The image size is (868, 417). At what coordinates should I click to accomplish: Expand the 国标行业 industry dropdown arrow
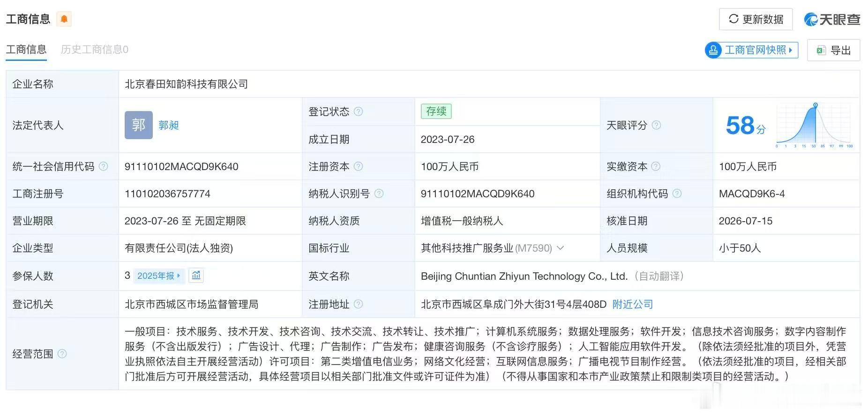coord(560,248)
